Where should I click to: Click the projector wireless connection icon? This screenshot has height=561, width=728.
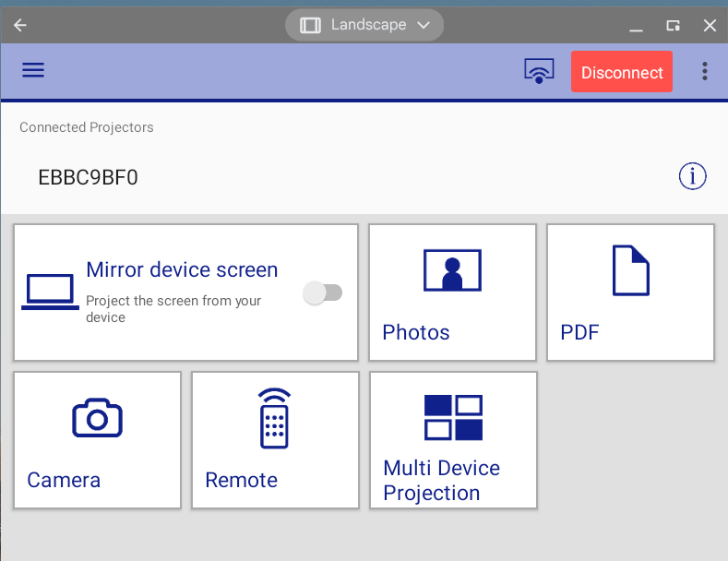tap(539, 71)
